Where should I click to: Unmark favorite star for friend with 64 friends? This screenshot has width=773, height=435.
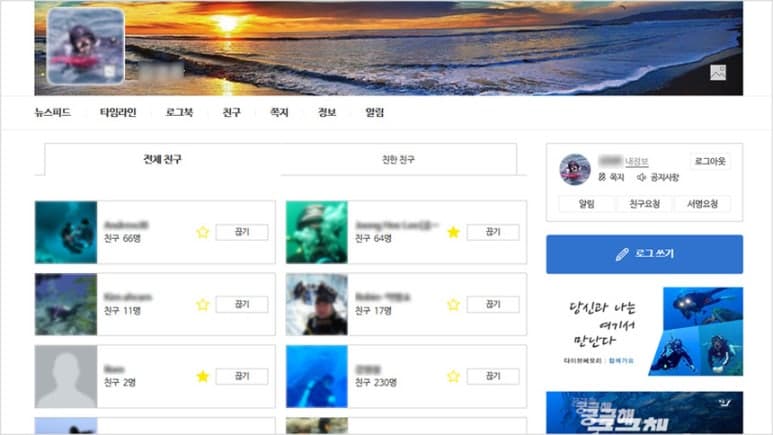pos(454,232)
